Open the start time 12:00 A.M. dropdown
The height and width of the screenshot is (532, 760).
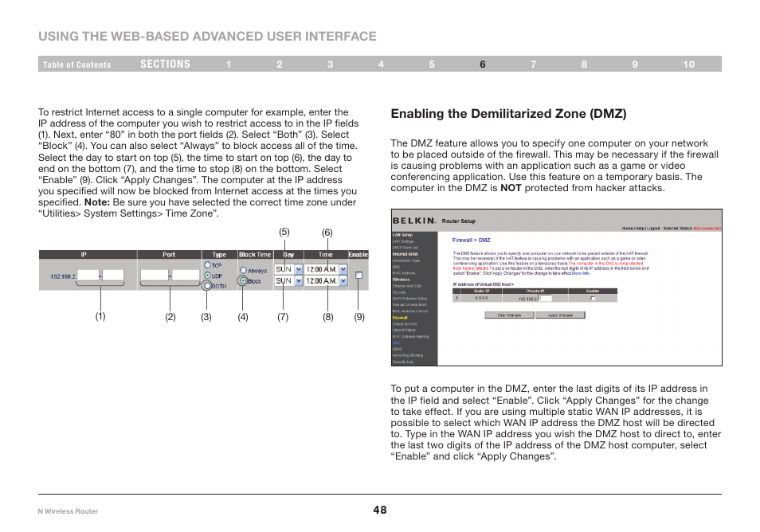pos(326,269)
